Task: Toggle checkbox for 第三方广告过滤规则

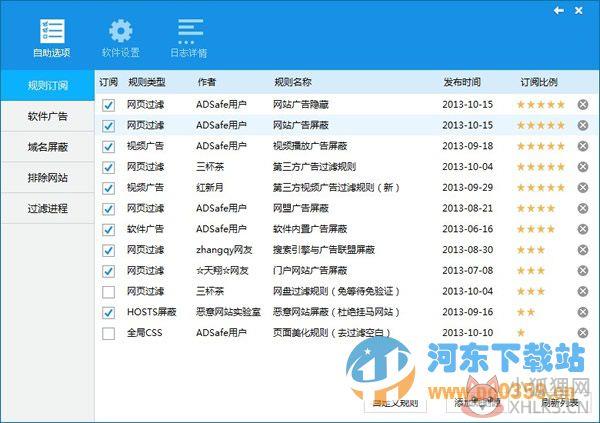Action: click(109, 167)
